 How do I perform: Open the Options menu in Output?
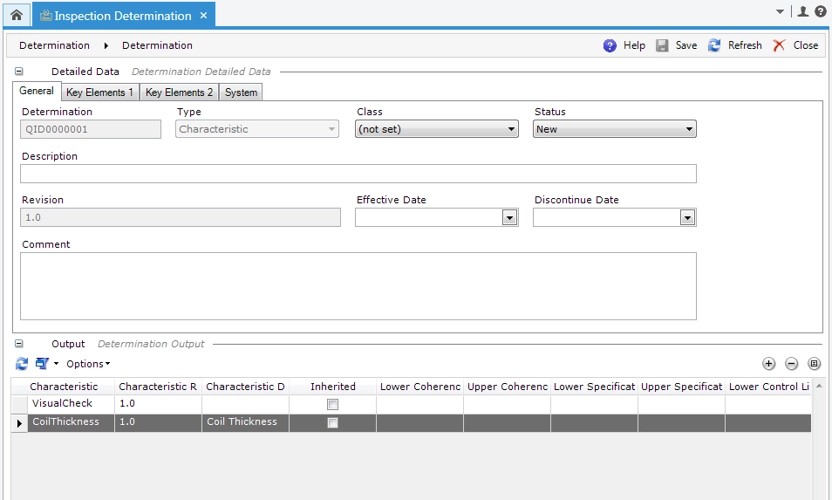pos(88,364)
